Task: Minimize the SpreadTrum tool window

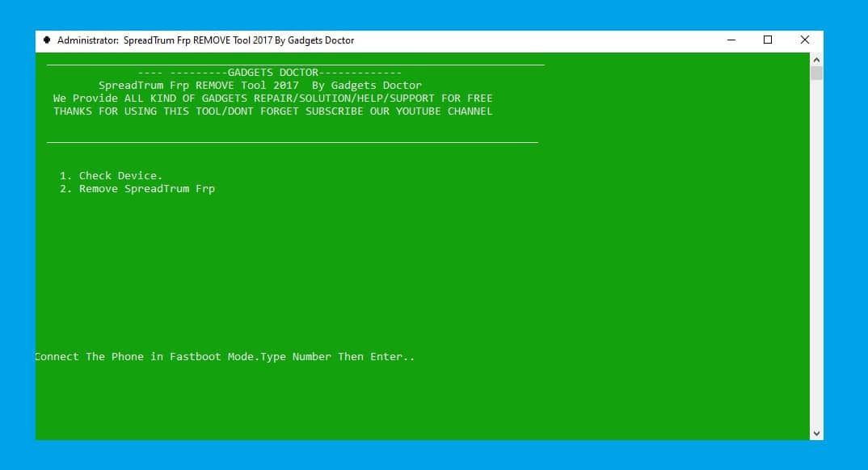Action: click(x=731, y=40)
